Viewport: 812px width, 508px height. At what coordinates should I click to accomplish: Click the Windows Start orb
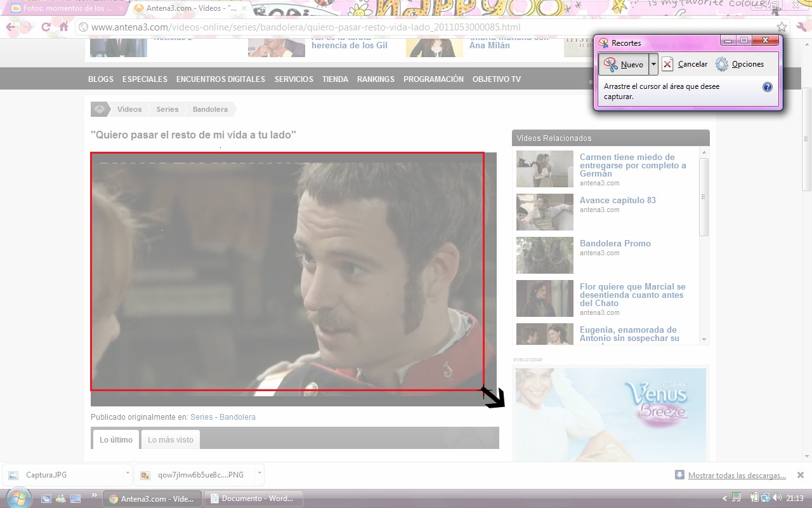17,498
